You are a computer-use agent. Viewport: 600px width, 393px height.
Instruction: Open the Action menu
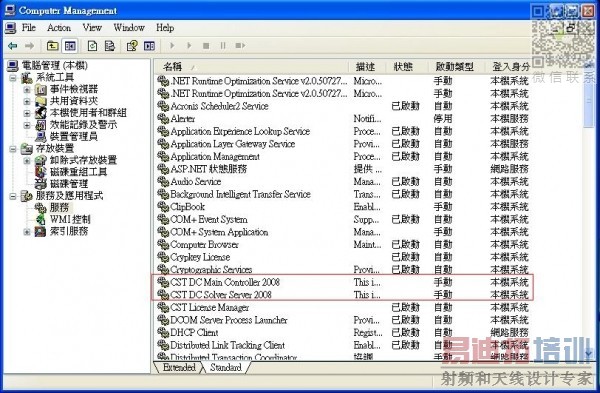click(x=59, y=28)
